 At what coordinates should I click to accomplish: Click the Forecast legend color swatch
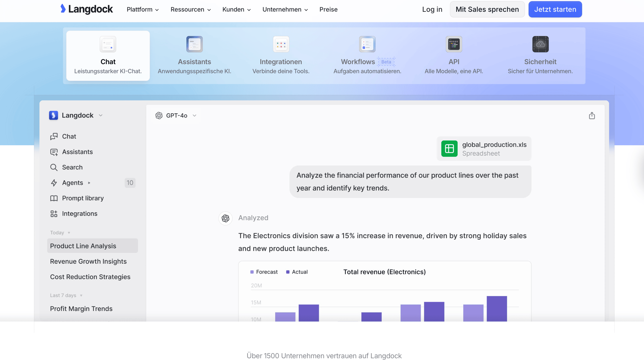252,272
